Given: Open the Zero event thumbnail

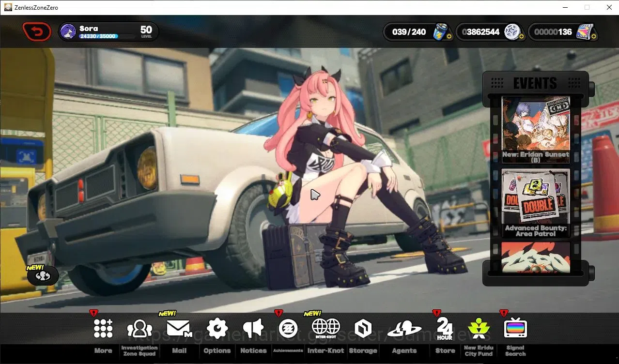Looking at the screenshot, I should click(x=536, y=258).
